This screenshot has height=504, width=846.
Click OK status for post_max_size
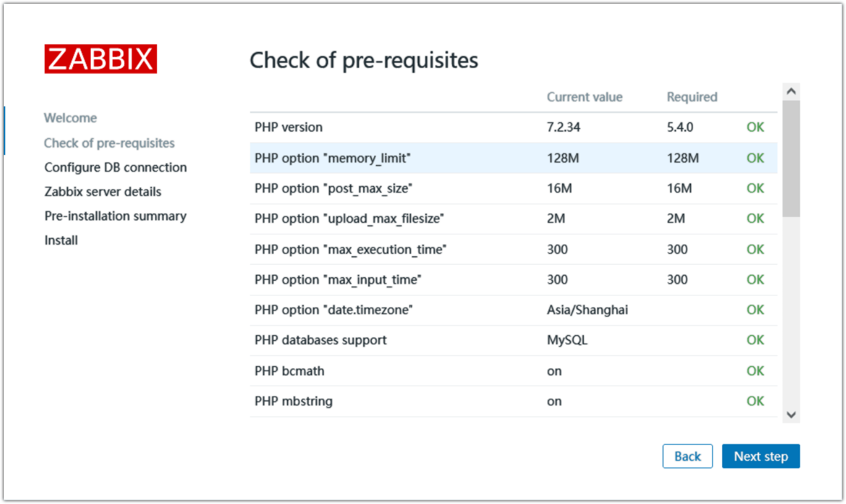click(755, 189)
